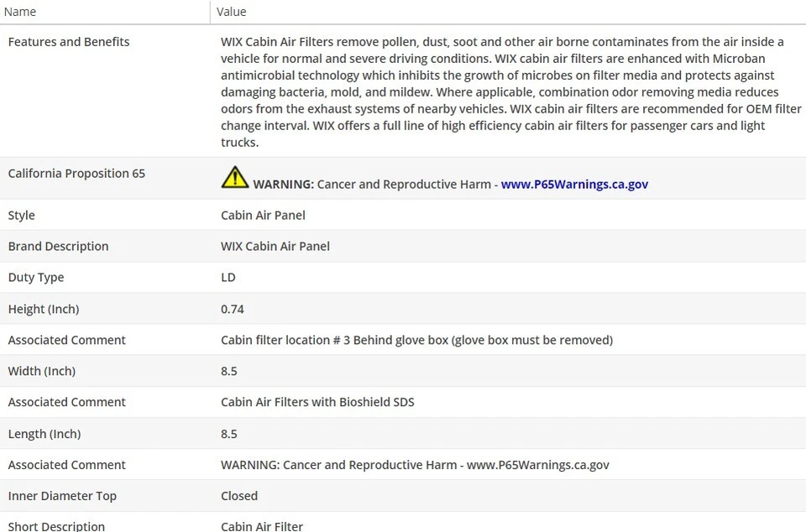
Task: Click the WIX Cabin Air Filters description paragraph
Action: click(502, 92)
